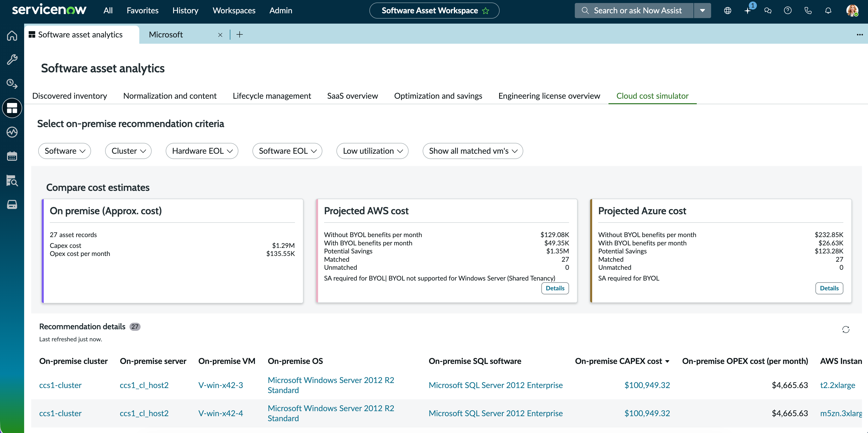Open Details for Projected AWS cost

(555, 288)
